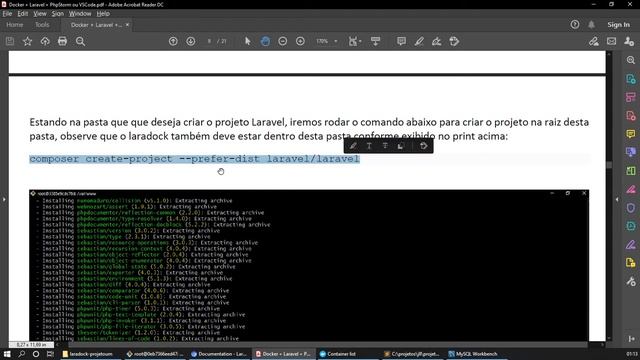The image size is (640, 360).
Task: Underline selected text in popup toolbar
Action: [369, 146]
